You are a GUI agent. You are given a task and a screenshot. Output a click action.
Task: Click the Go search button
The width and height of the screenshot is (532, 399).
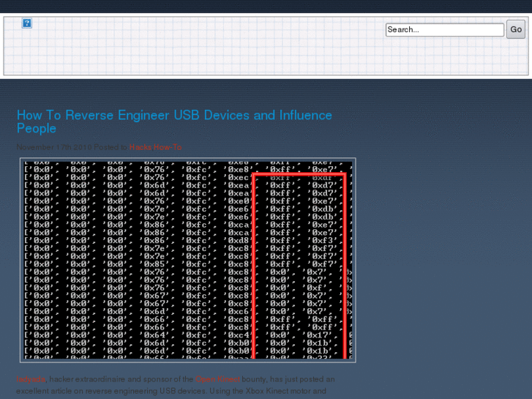click(x=516, y=29)
